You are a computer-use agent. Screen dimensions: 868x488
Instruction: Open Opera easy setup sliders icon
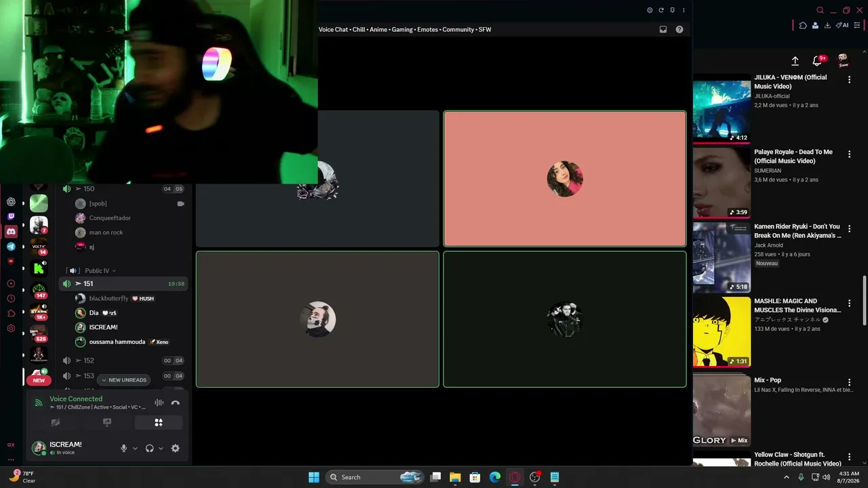coord(857,25)
